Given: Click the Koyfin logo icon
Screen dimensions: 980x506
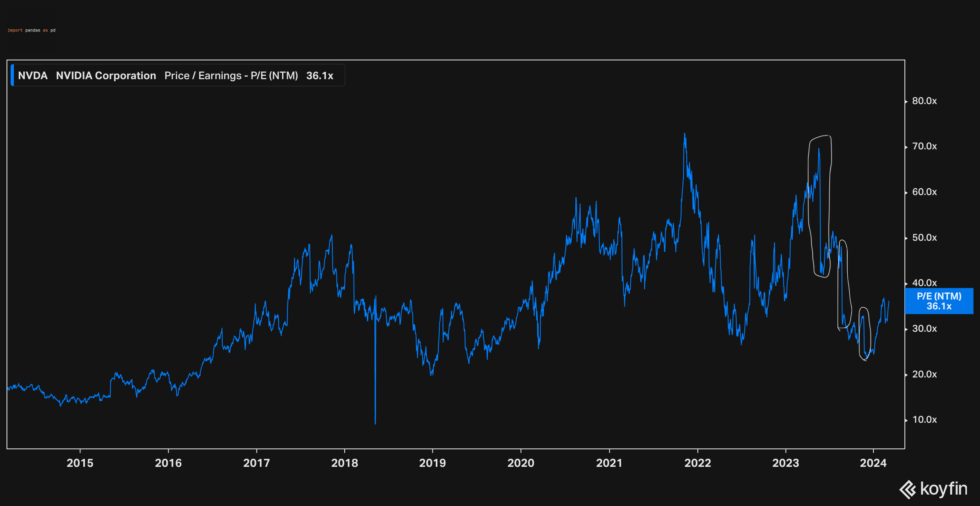Looking at the screenshot, I should point(907,489).
